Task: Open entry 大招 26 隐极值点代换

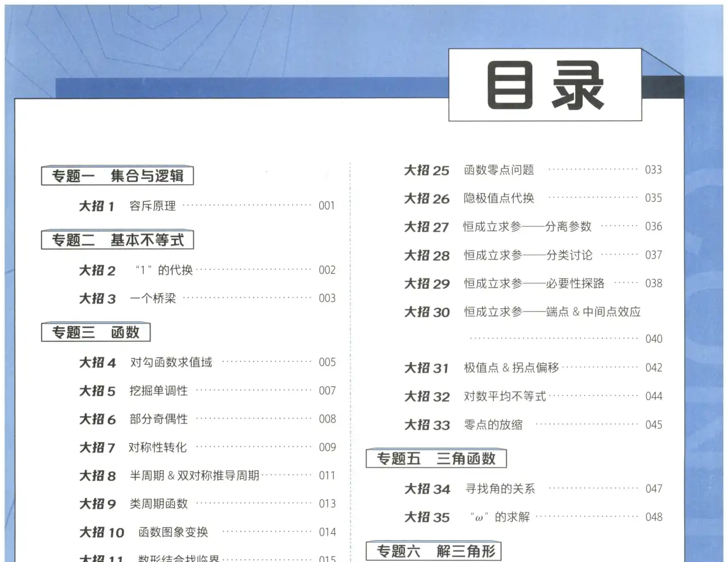Action: pos(533,198)
